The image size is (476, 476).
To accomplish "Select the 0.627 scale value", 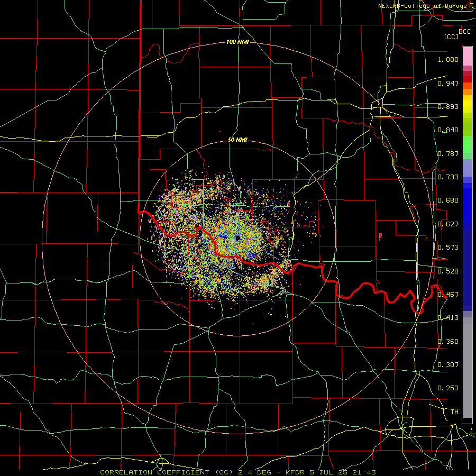I will (448, 224).
